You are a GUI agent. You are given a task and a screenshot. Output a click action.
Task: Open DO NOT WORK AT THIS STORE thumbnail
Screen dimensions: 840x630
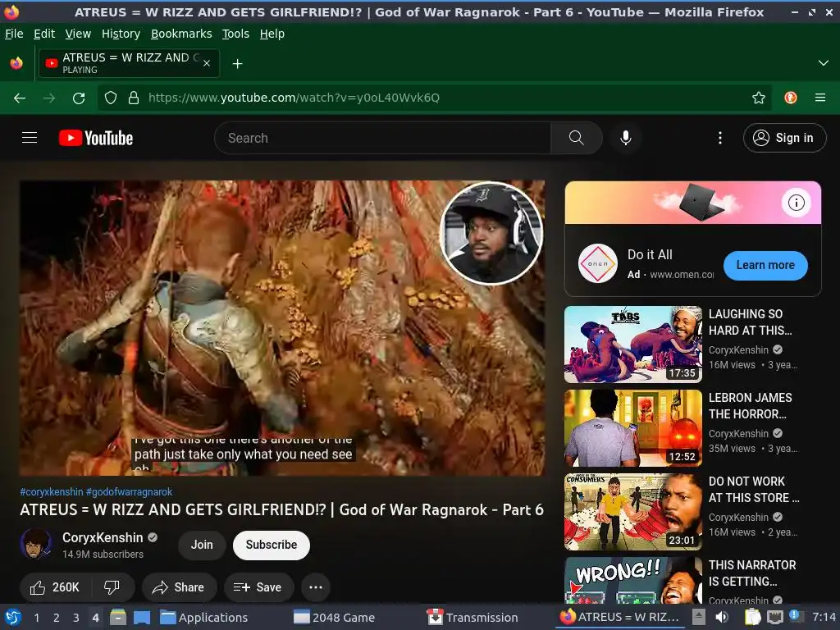[632, 512]
